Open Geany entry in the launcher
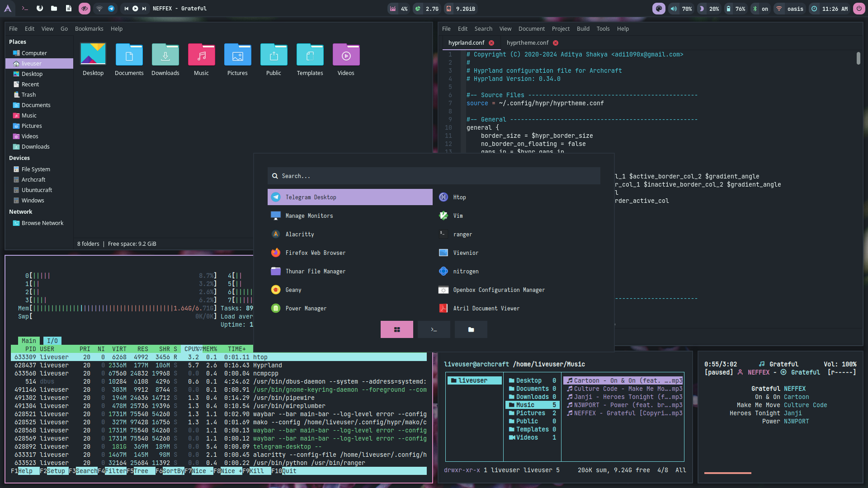868x488 pixels. tap(293, 290)
